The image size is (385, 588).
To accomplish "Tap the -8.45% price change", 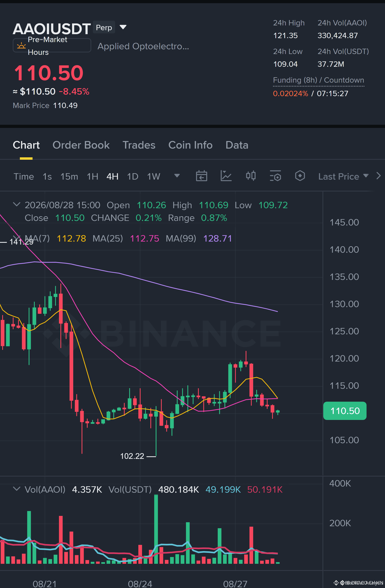I will click(x=74, y=91).
